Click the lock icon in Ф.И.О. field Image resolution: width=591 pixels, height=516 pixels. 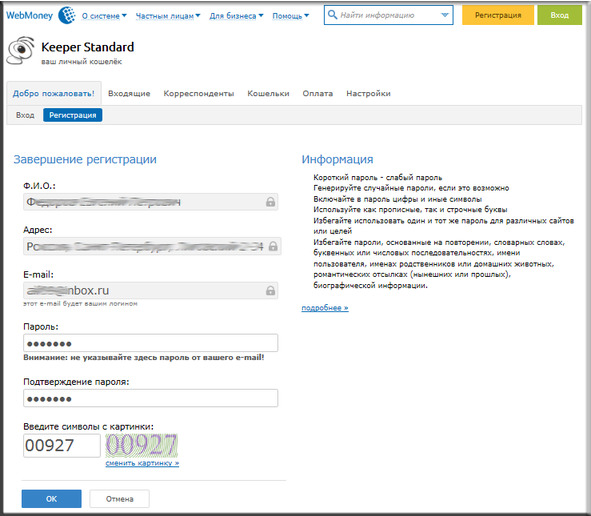coord(270,202)
